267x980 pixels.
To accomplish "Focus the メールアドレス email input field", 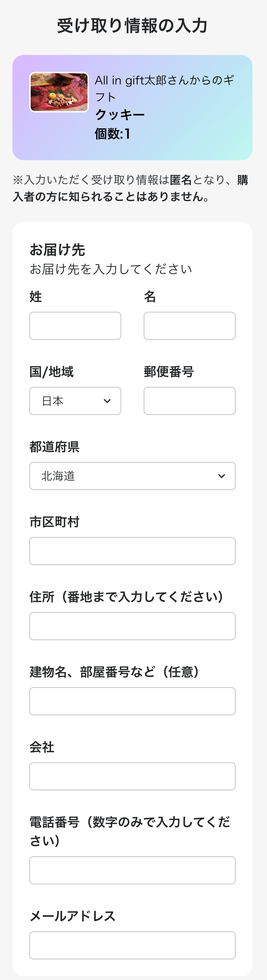I will pyautogui.click(x=132, y=945).
